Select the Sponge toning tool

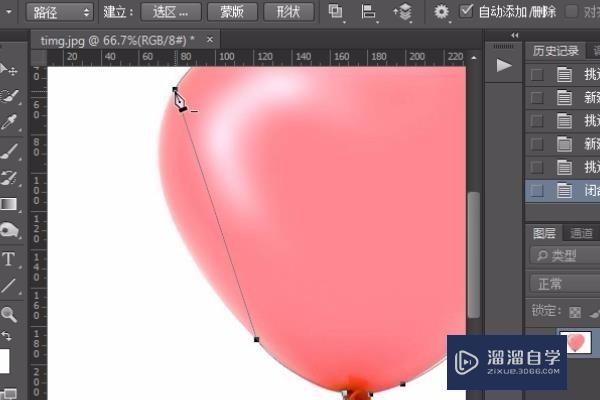(9, 231)
